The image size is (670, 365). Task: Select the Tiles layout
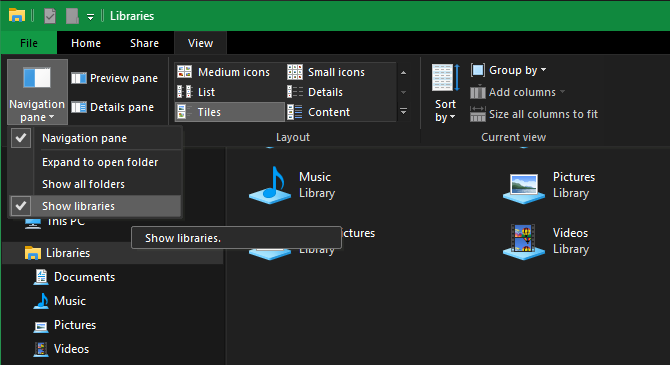click(230, 112)
